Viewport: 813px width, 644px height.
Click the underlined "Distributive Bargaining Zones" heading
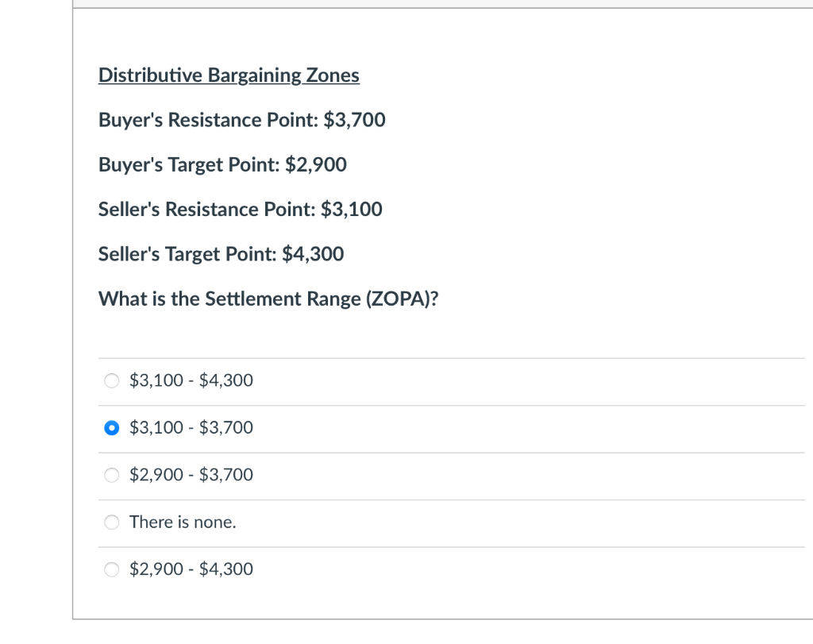[229, 75]
